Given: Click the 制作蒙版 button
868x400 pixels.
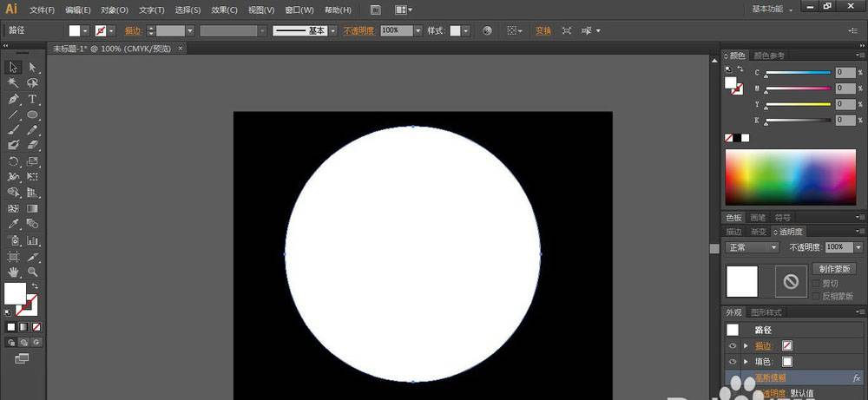Looking at the screenshot, I should click(836, 269).
